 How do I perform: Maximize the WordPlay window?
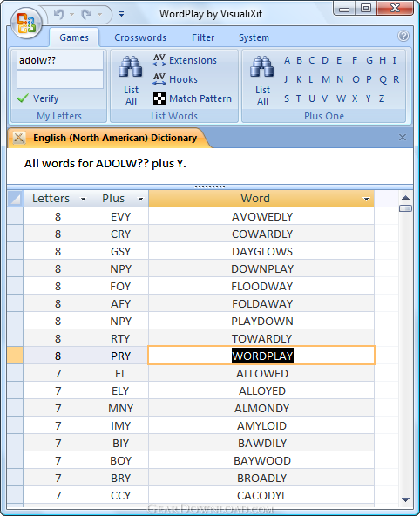coord(366,8)
